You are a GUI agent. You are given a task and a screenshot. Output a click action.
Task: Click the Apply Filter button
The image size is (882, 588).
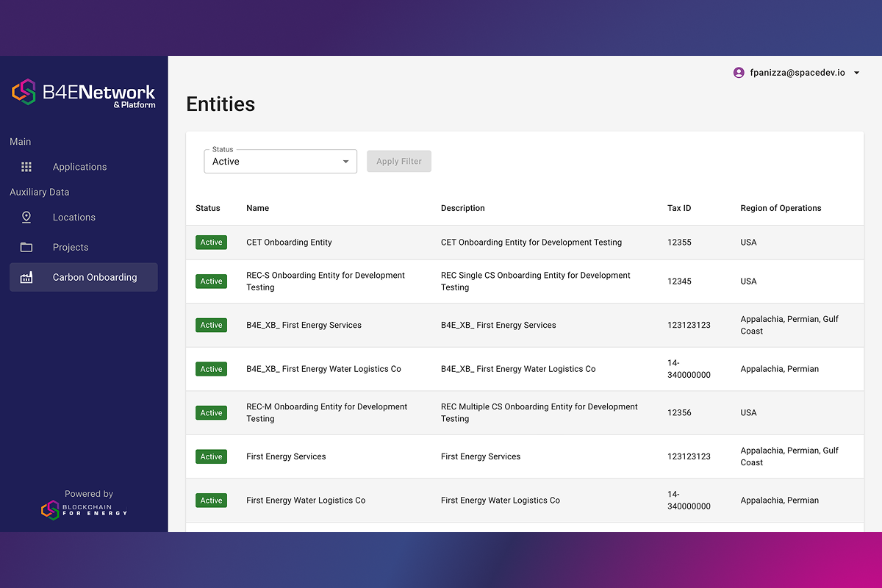point(399,162)
